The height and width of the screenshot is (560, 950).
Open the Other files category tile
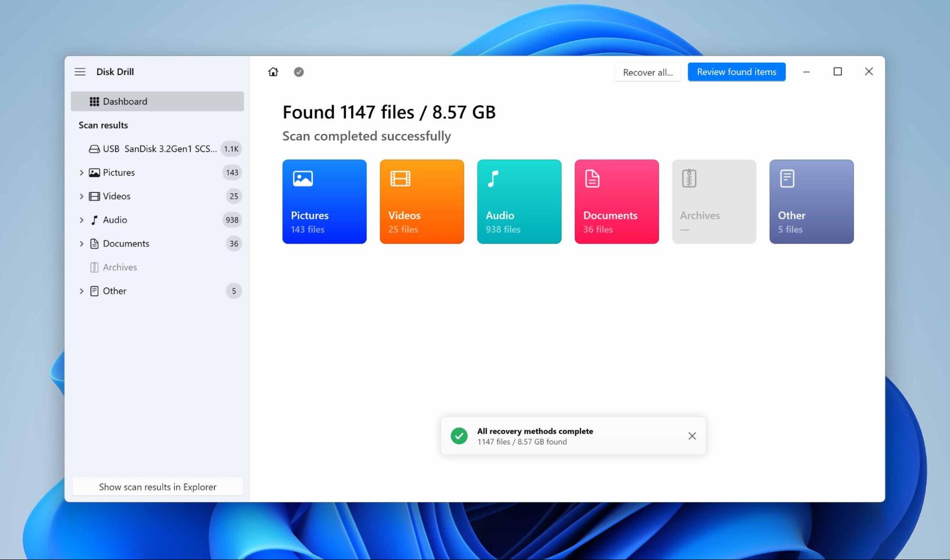tap(811, 201)
